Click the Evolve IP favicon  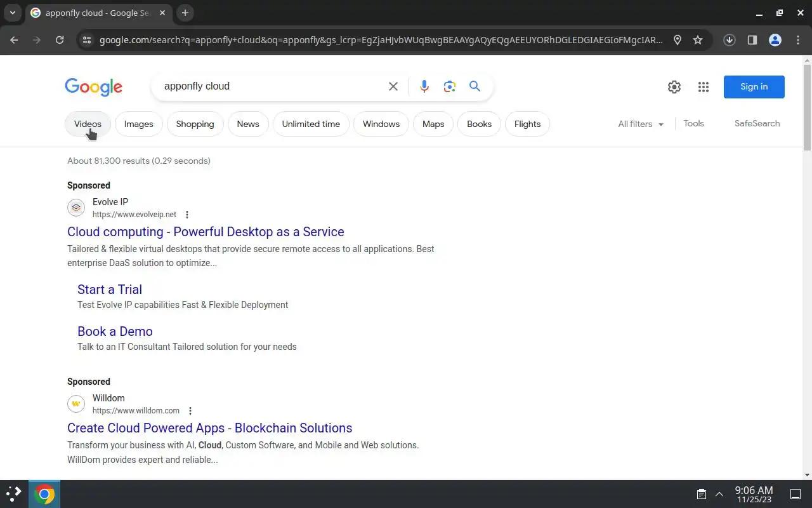[76, 208]
